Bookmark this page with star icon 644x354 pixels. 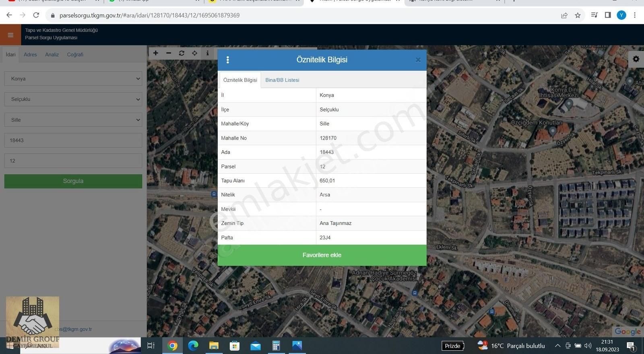coord(578,15)
